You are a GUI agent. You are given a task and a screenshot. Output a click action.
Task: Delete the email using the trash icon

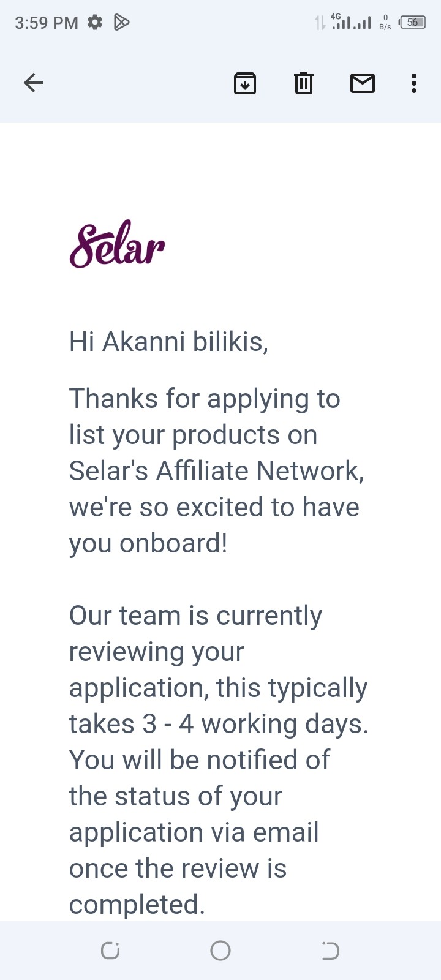coord(303,83)
